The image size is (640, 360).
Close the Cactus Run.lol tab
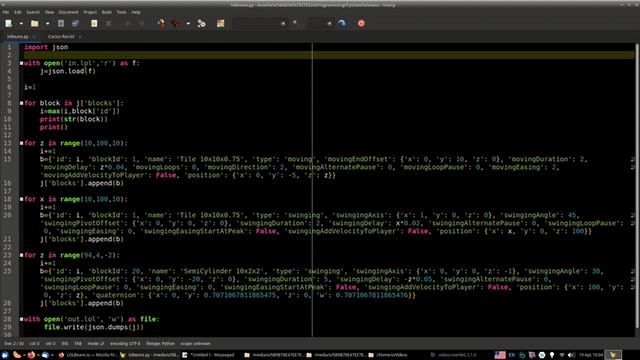80,37
